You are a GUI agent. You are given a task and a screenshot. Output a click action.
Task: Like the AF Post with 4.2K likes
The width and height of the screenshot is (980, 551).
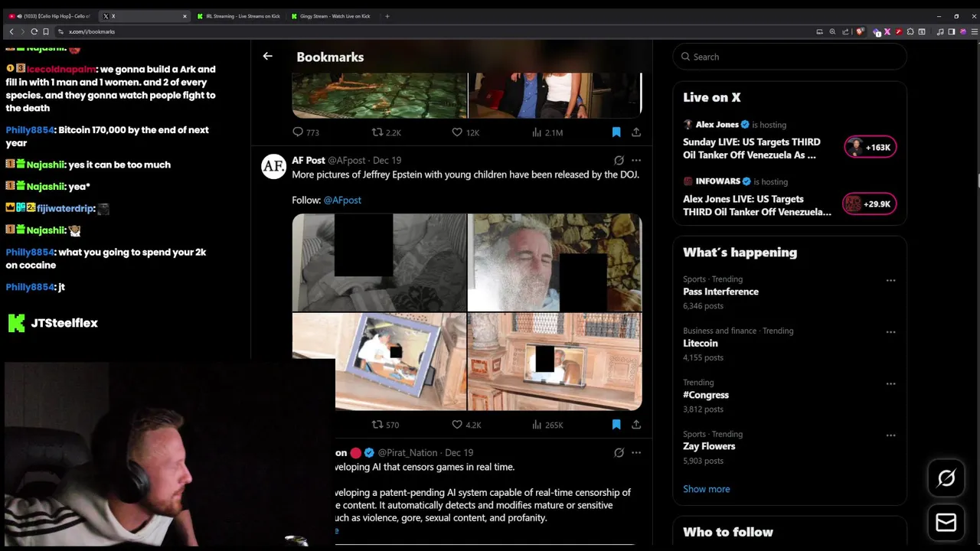click(465, 425)
